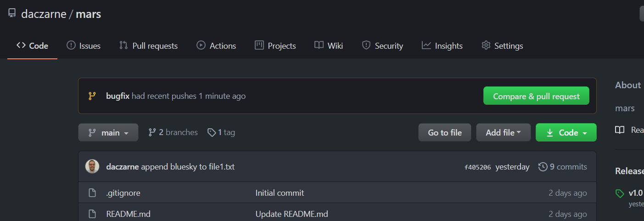This screenshot has height=221, width=644.
Task: Expand the Add file dropdown
Action: point(503,132)
